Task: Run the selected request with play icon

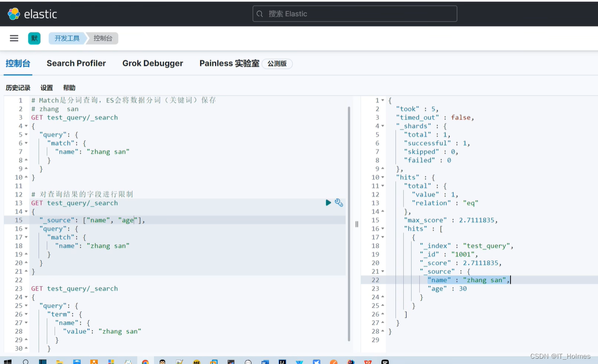Action: (328, 203)
